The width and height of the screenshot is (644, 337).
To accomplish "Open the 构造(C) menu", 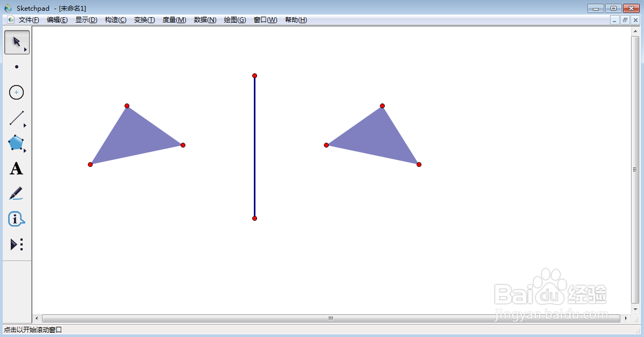I will pos(115,20).
